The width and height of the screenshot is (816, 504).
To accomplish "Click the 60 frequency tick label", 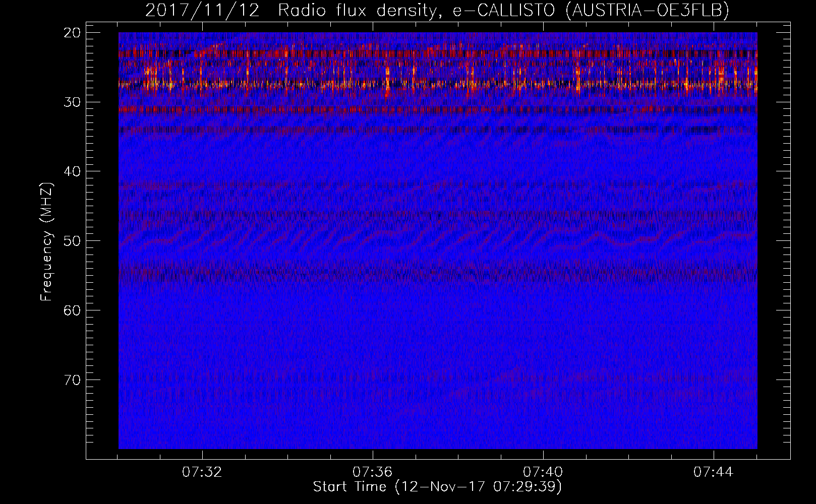I will (73, 310).
